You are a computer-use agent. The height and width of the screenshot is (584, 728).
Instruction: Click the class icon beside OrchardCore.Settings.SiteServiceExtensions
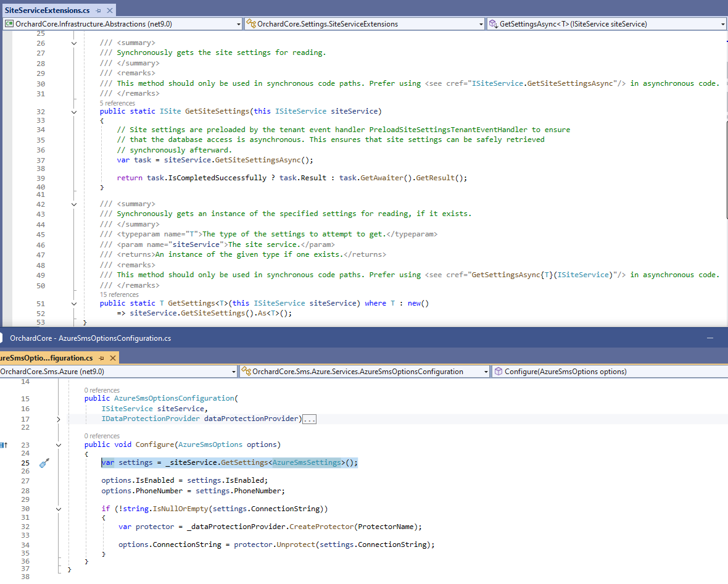(250, 23)
